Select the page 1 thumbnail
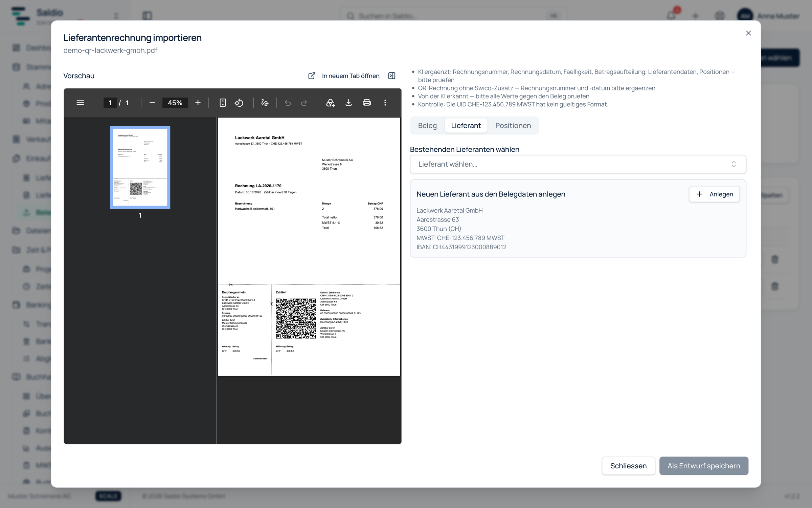Image resolution: width=812 pixels, height=508 pixels. pyautogui.click(x=140, y=167)
